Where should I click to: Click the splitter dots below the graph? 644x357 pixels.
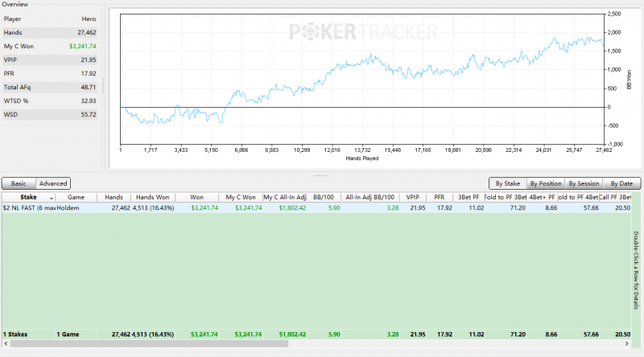pyautogui.click(x=320, y=174)
